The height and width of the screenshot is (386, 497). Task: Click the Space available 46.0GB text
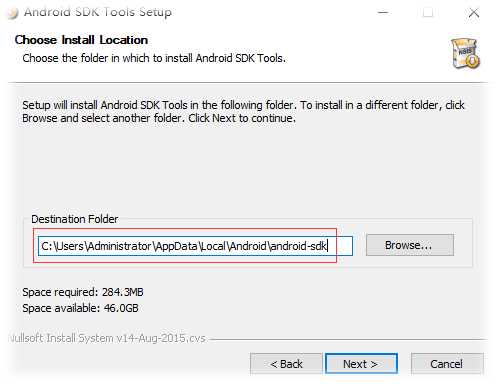tap(80, 308)
